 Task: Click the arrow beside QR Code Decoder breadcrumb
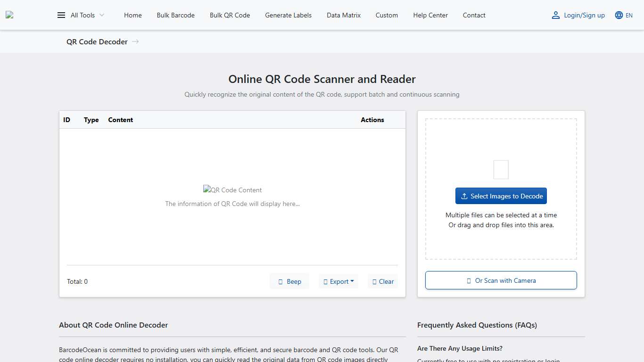(135, 41)
